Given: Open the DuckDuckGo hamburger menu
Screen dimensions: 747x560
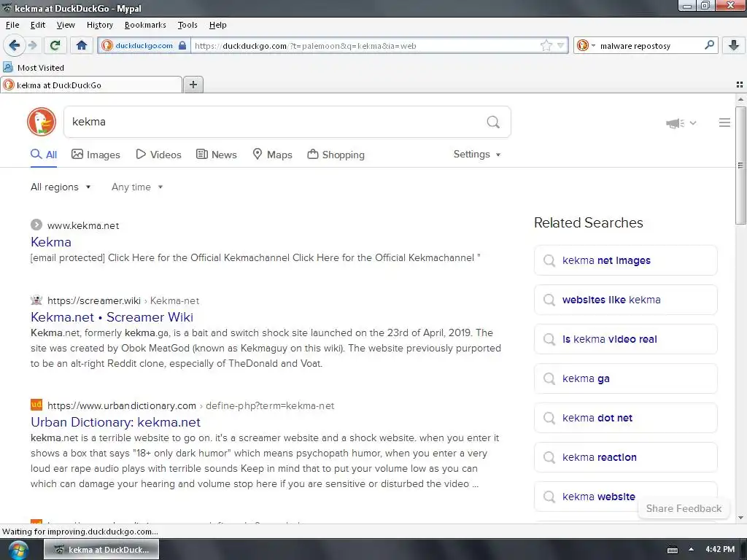Looking at the screenshot, I should [x=724, y=122].
